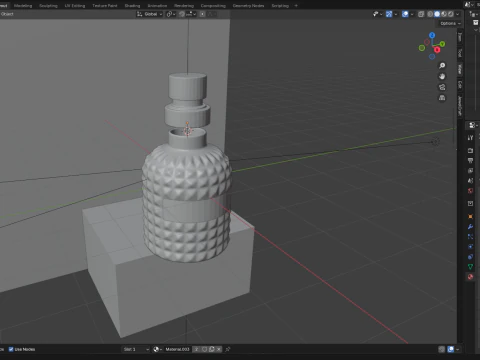Screen dimensions: 480x360
Task: Open the Material properties tab icon
Action: click(x=470, y=277)
